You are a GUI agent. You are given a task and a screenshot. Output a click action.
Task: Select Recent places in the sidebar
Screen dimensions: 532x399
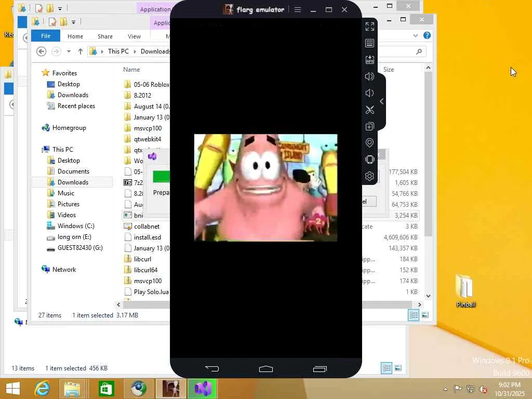point(76,106)
